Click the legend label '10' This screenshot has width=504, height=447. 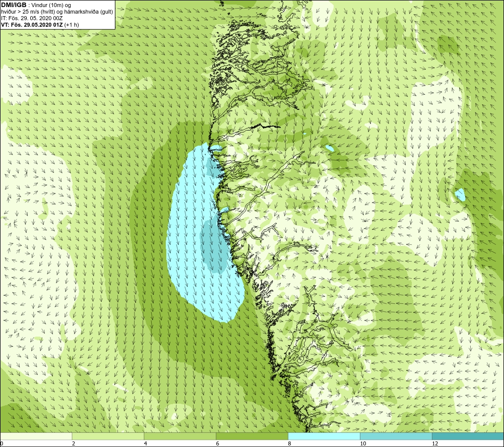[x=363, y=444]
